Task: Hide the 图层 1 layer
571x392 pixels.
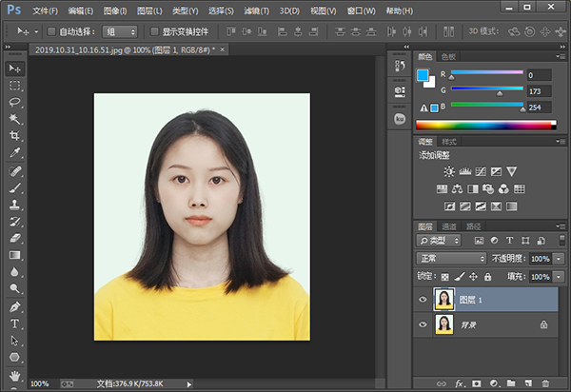Action: (423, 299)
